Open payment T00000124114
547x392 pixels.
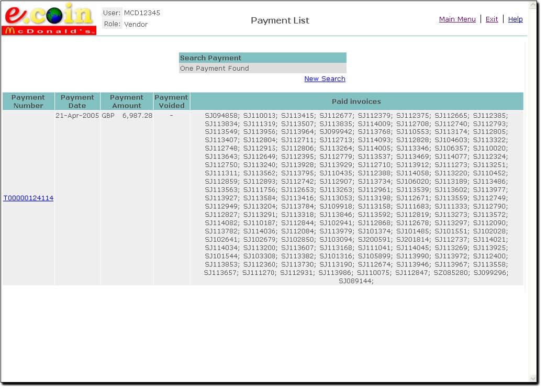(x=28, y=198)
